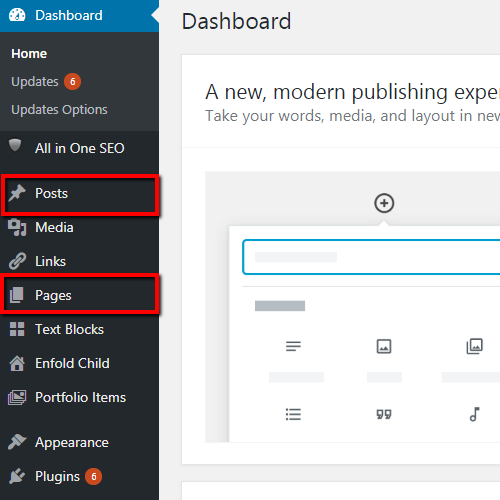Open the Plugins menu label
The image size is (500, 500).
[57, 476]
